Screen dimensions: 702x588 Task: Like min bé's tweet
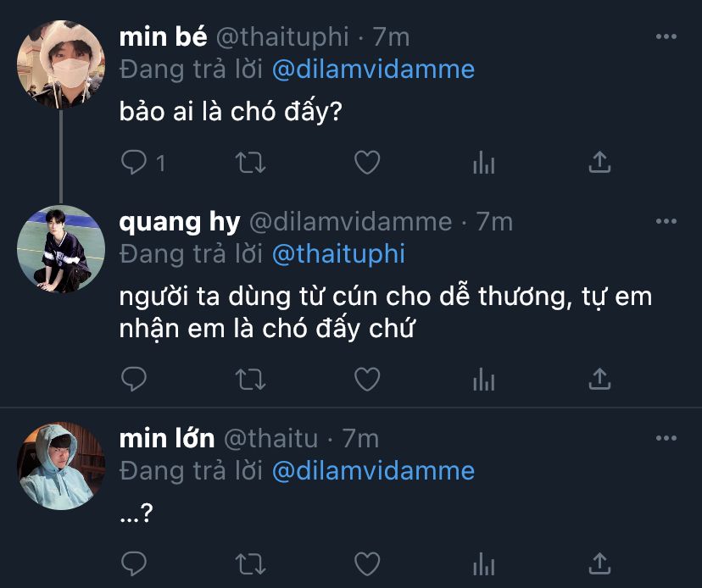366,162
